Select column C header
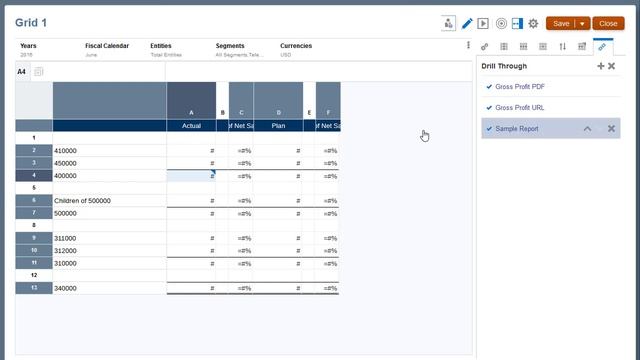Viewport: 640px width, 360px height. [x=241, y=100]
